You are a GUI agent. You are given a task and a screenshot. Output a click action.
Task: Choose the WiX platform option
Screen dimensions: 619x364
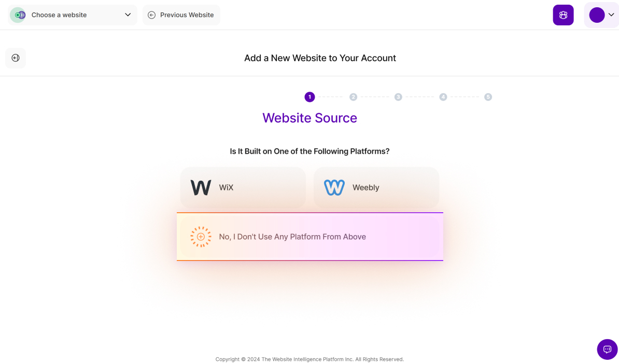pyautogui.click(x=243, y=187)
